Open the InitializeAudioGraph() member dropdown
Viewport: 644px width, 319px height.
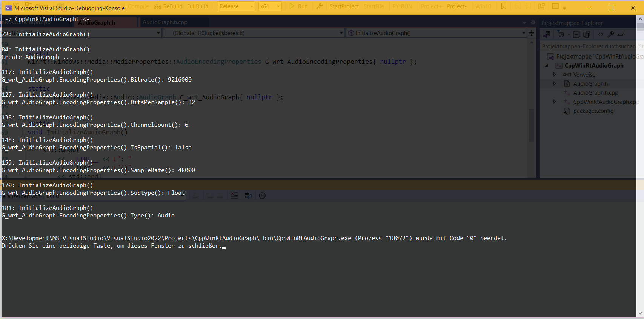click(436, 33)
